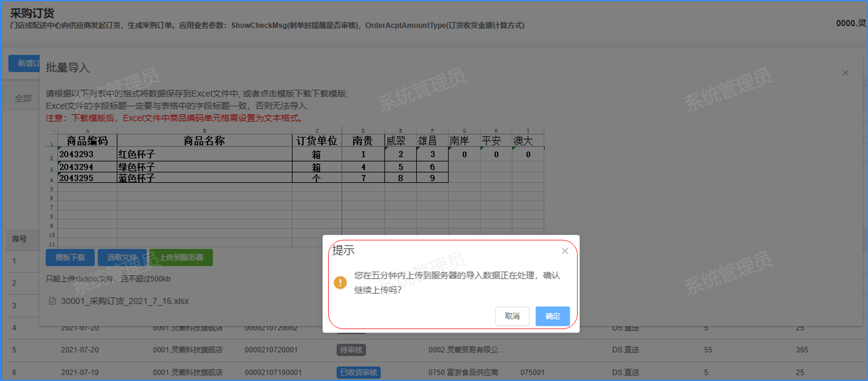Screen dimensions: 868x381
Task: Click the 待审核 status badge in row 5
Action: pyautogui.click(x=351, y=350)
